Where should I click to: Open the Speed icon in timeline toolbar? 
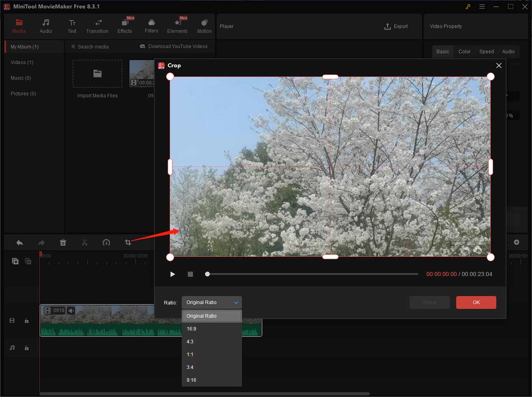pos(106,243)
